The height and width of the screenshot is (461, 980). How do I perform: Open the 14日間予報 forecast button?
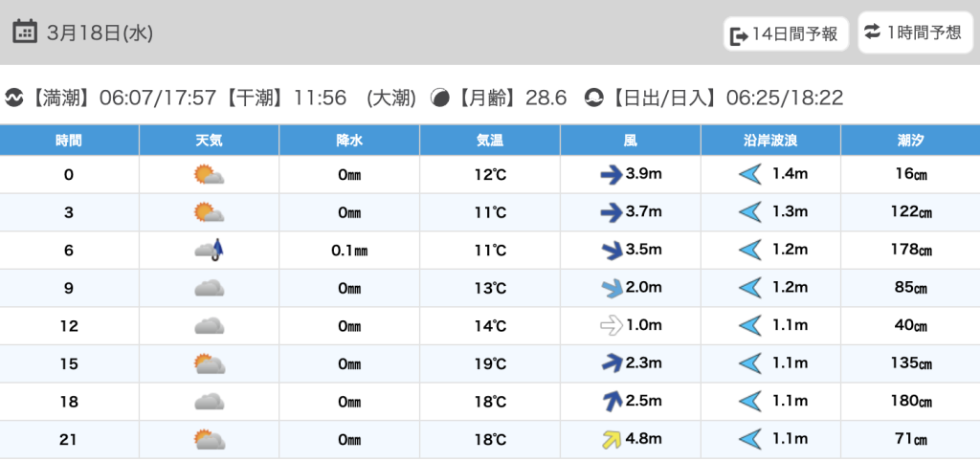click(787, 34)
